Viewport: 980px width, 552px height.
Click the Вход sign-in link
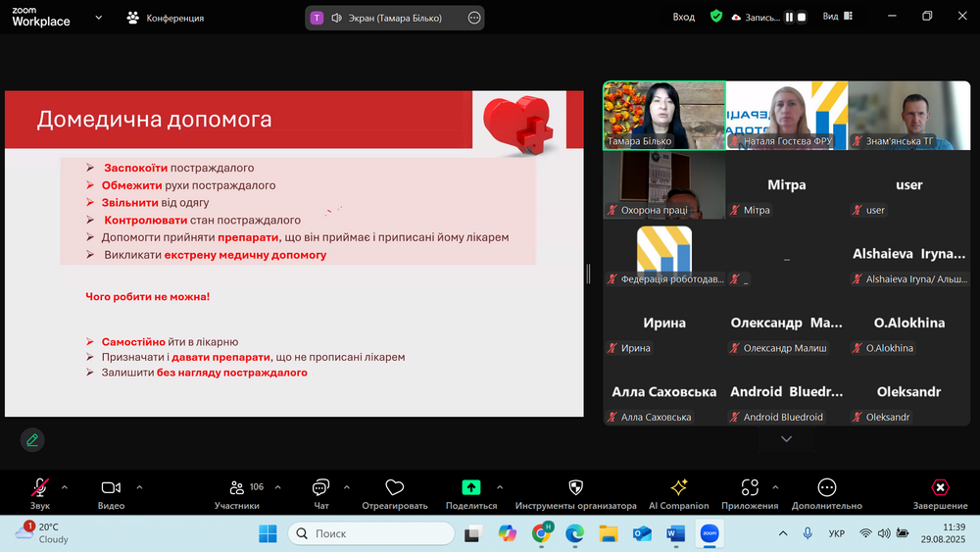[x=683, y=17]
